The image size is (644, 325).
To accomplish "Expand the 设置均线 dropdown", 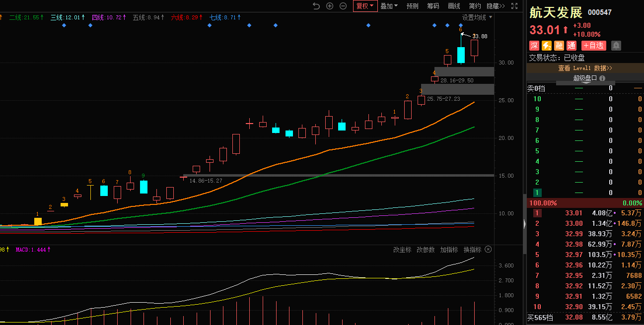I will tap(477, 17).
